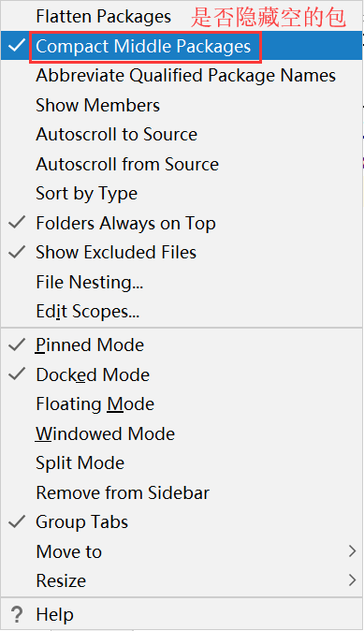Expand the Move to submenu arrow
364x631 pixels.
pos(353,550)
